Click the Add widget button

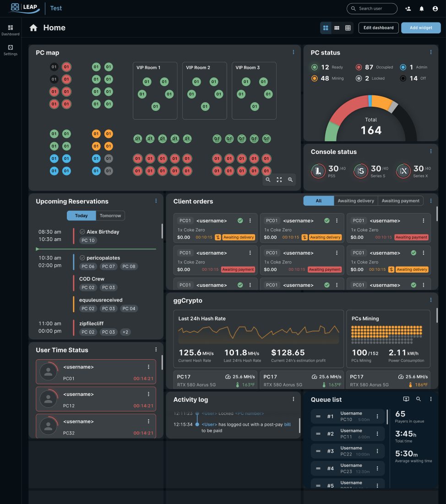click(421, 28)
